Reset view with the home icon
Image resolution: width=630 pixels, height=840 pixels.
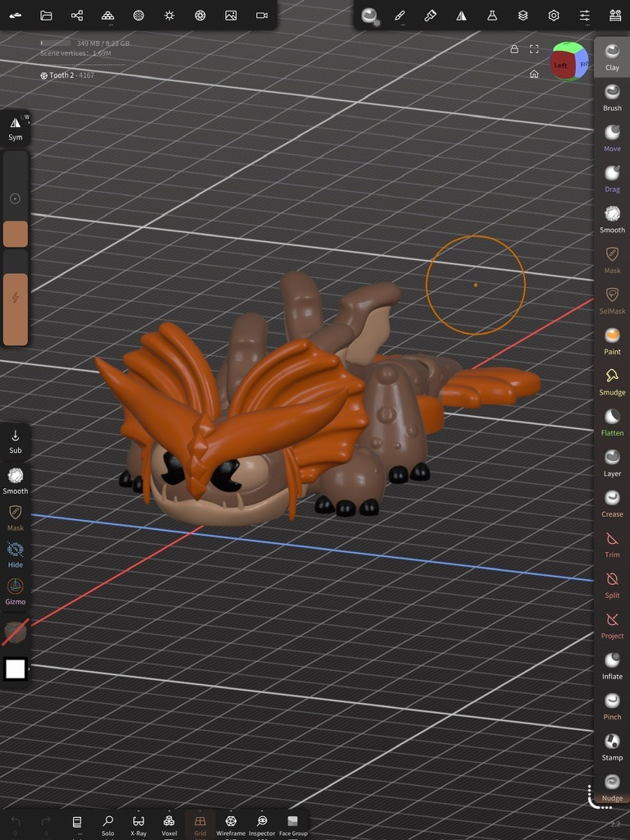(534, 74)
